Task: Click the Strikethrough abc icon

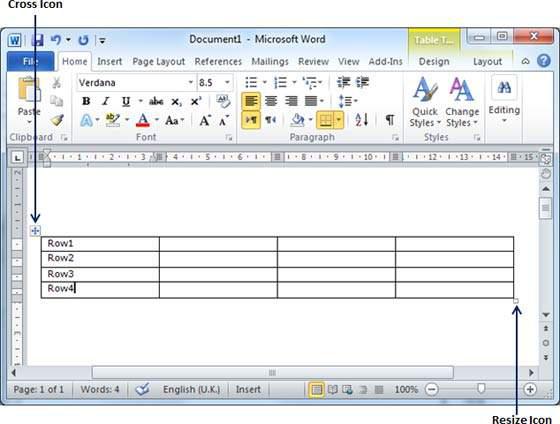Action: point(156,101)
